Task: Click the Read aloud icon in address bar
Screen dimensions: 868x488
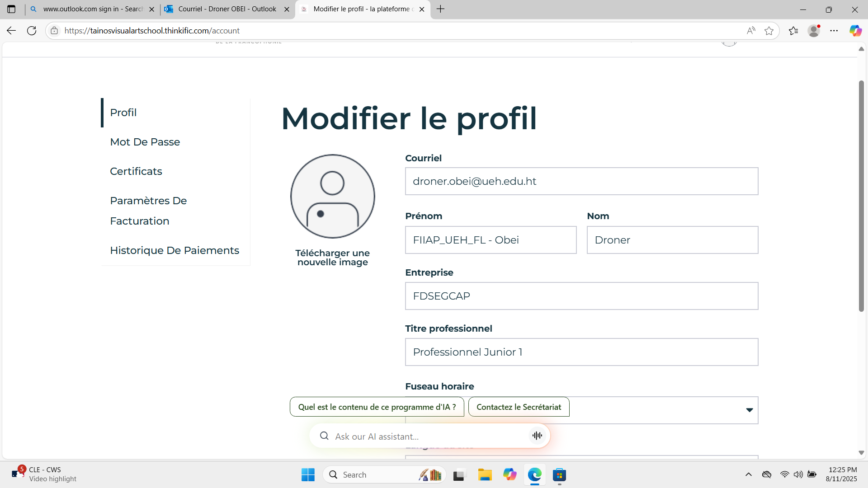Action: [x=751, y=31]
